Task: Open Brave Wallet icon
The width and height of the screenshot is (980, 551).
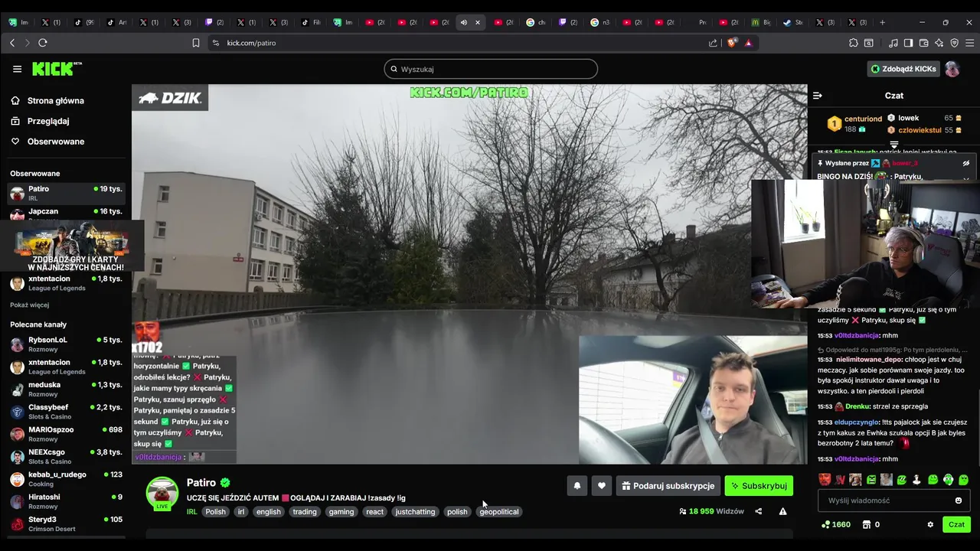Action: [x=924, y=43]
